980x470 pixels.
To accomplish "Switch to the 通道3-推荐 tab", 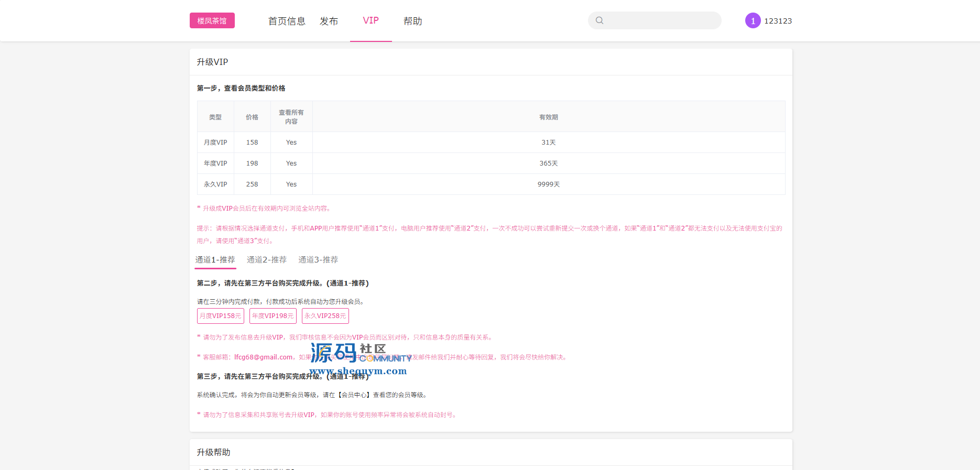I will coord(318,260).
